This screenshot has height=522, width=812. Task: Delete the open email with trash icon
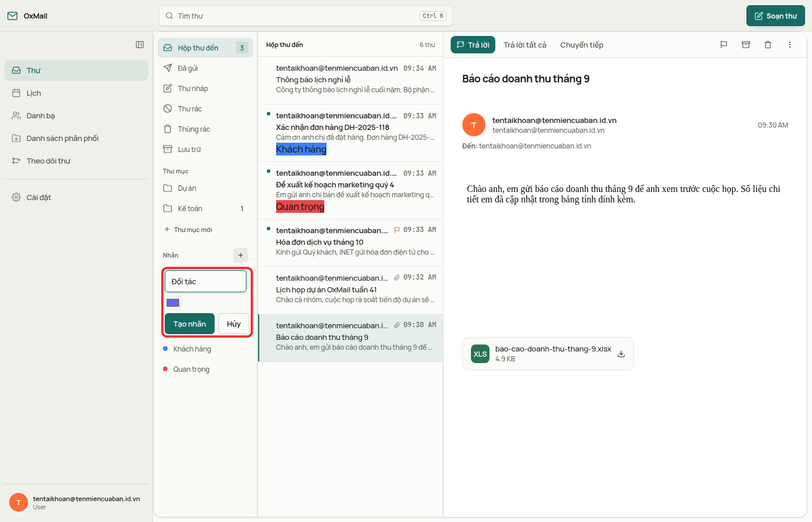pos(768,45)
